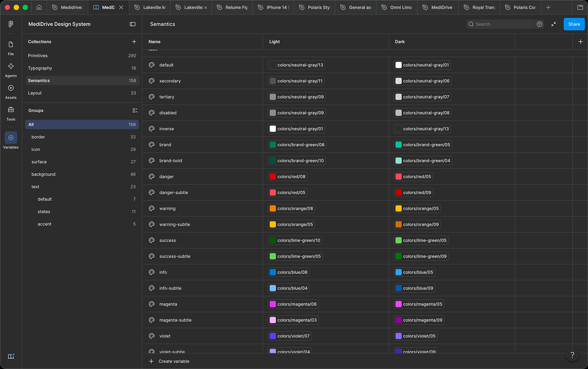Switch to the iPhone 14 tab
This screenshot has height=369, width=588.
tap(273, 7)
